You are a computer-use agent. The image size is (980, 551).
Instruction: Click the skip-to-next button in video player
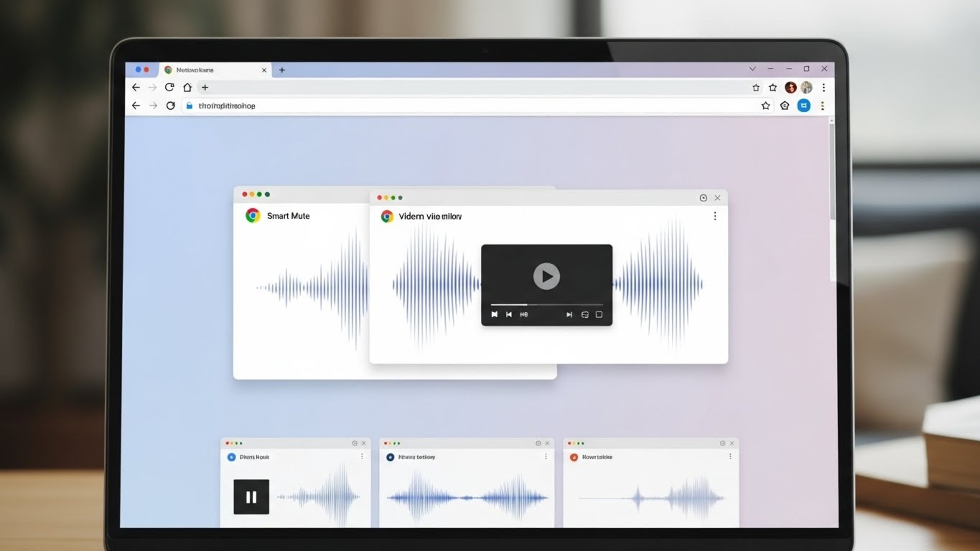pos(569,314)
